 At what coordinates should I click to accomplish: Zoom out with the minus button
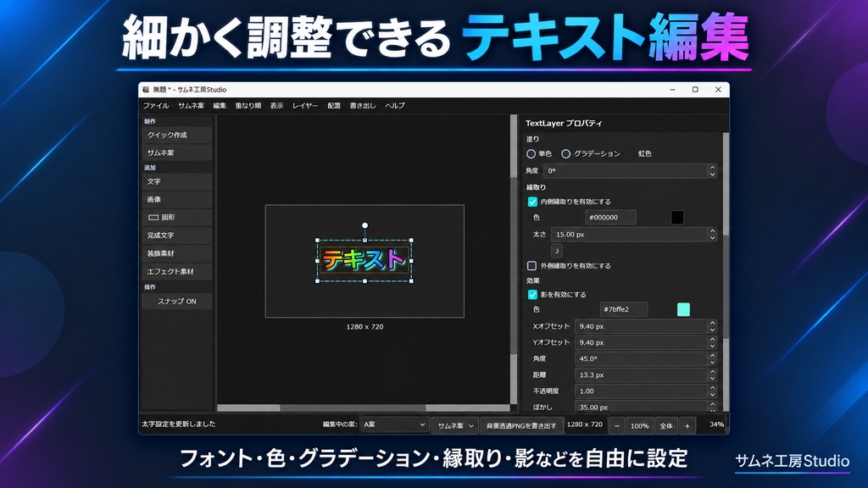click(x=617, y=425)
